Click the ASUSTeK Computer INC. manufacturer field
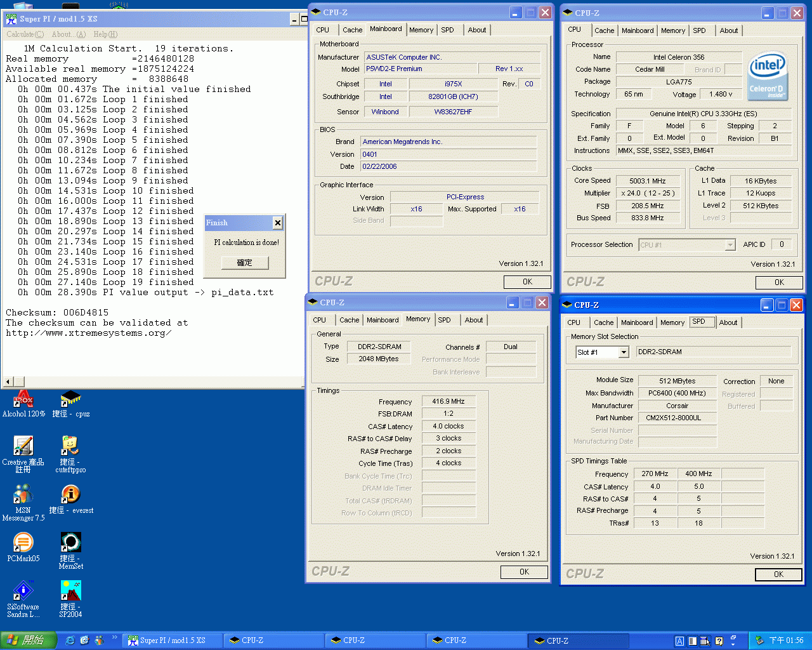 pyautogui.click(x=452, y=57)
